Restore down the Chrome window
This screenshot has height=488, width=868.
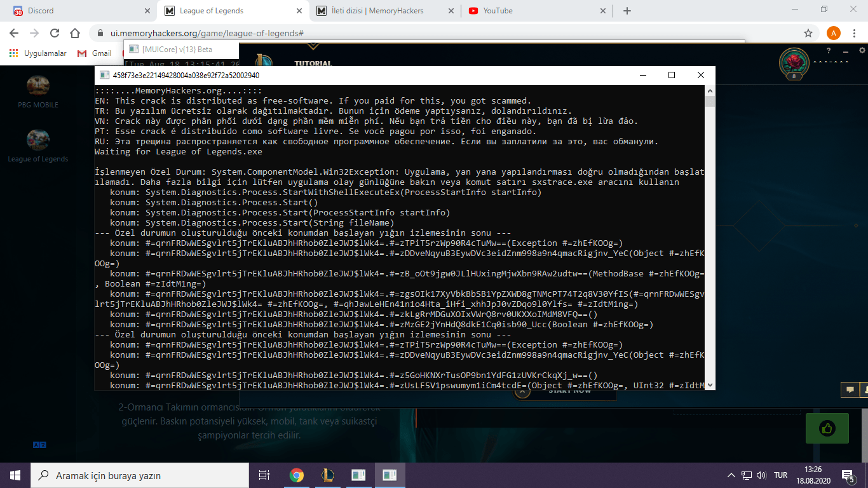(824, 10)
